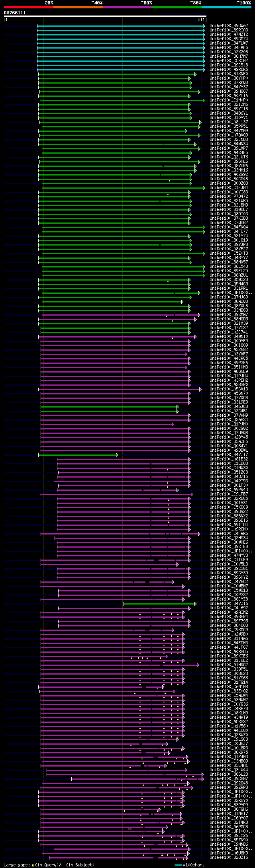Select label UniRef100_A9AIM2

(229, 612)
